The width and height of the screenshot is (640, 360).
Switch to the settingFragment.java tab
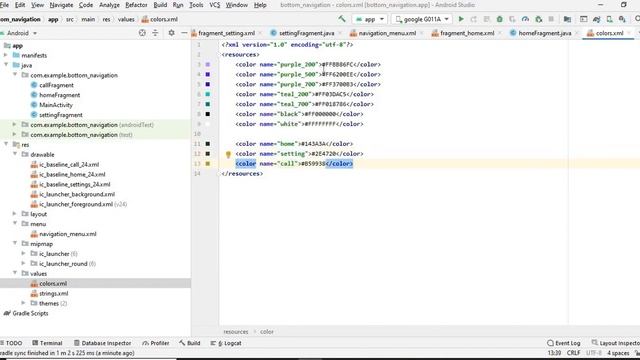coord(307,33)
